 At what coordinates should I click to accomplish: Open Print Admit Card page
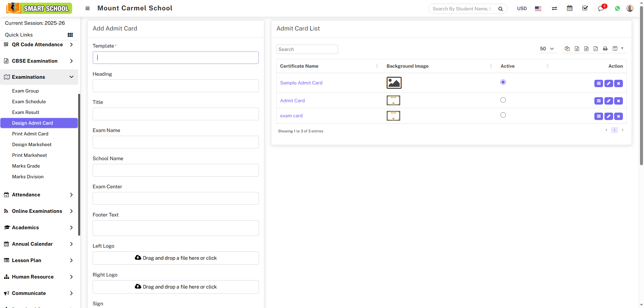pos(30,134)
